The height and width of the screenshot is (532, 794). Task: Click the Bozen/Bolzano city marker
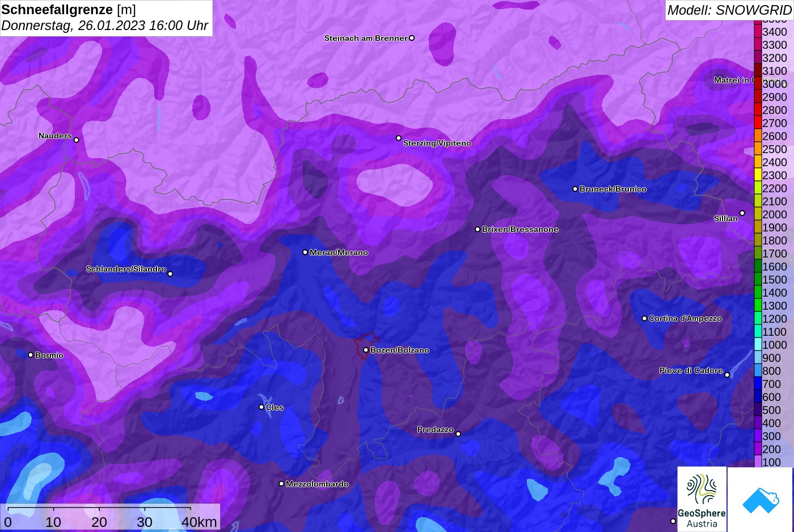coord(366,350)
